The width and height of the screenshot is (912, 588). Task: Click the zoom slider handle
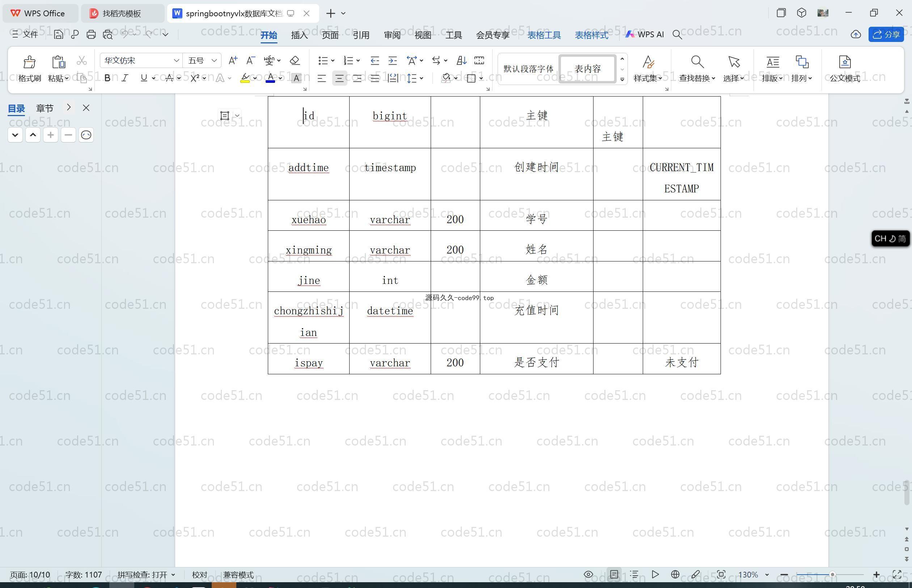pyautogui.click(x=832, y=574)
